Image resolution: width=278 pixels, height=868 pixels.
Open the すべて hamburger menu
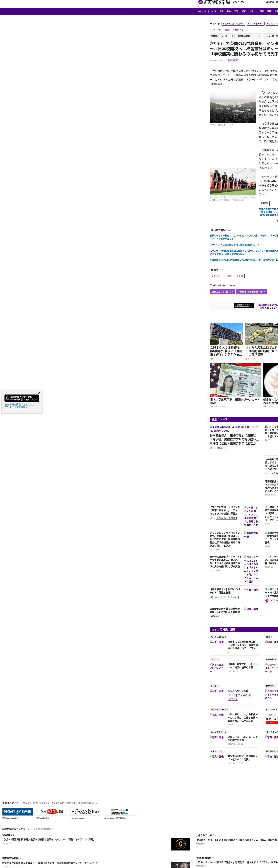202,11
